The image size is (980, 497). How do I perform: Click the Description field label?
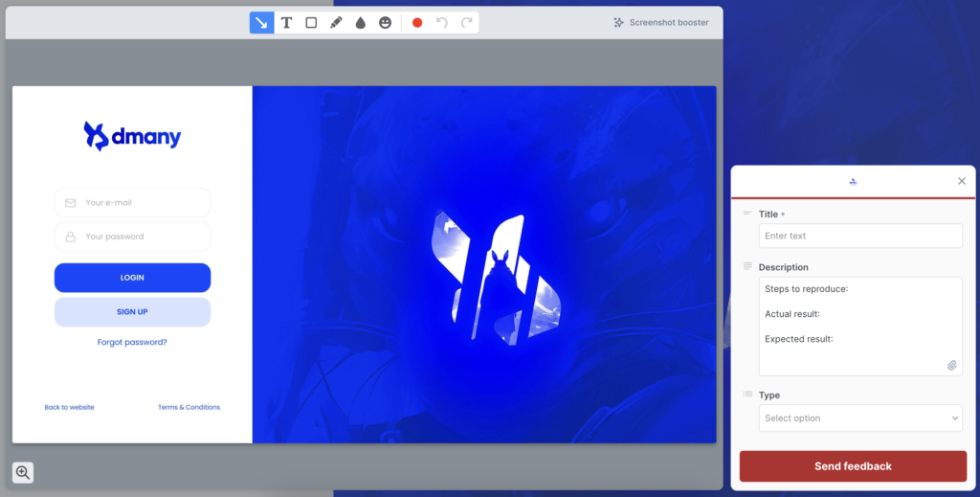point(783,267)
